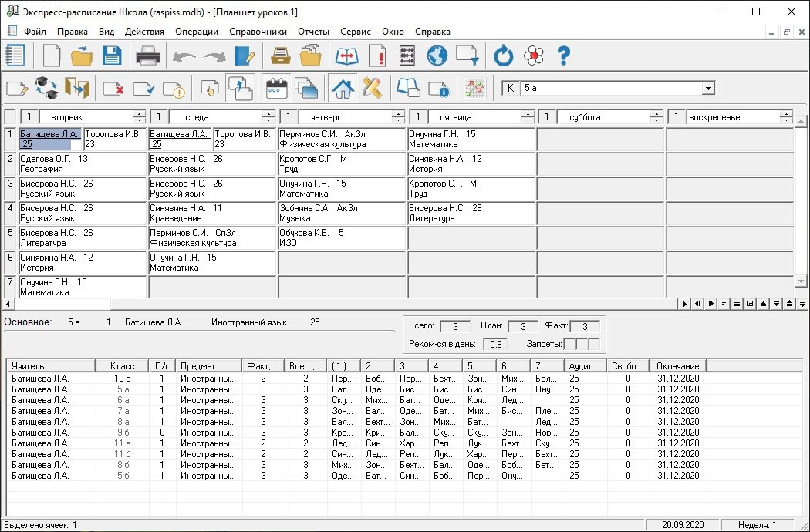810x532 pixels.
Task: Click the spinner arrows beside суббота
Action: click(656, 117)
